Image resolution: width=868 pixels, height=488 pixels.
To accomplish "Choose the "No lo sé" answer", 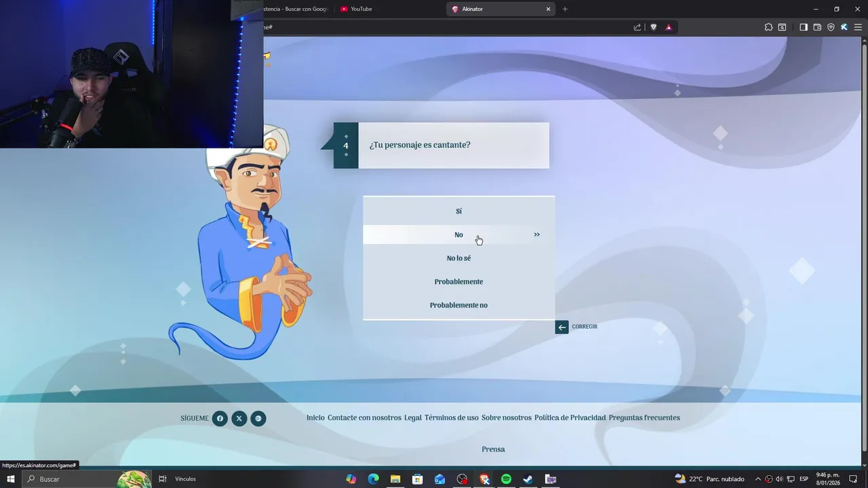I will pos(458,258).
